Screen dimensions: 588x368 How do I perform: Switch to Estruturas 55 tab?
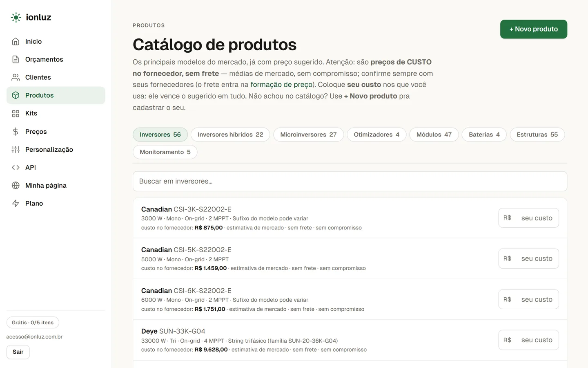[537, 135]
